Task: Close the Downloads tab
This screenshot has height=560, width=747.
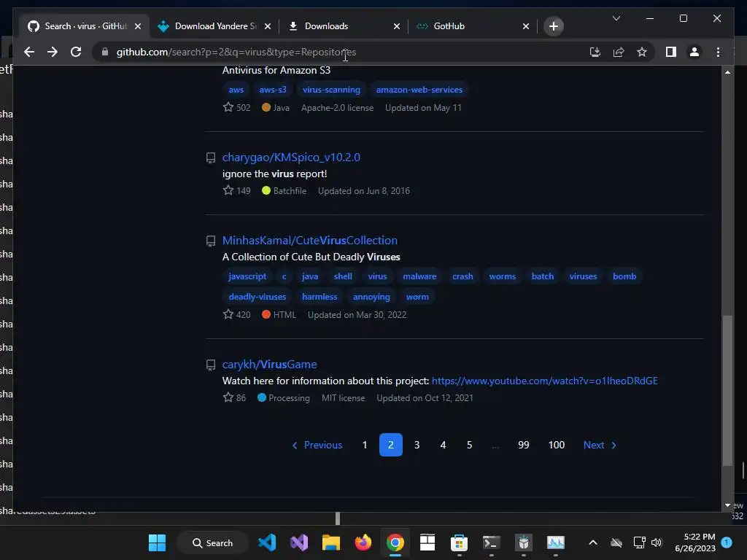Action: point(396,26)
